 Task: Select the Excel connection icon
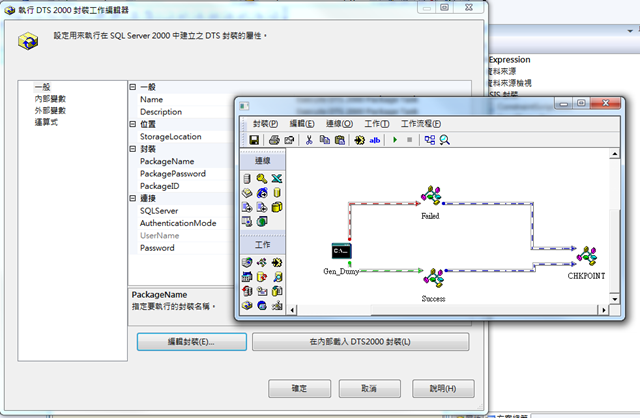[x=277, y=178]
